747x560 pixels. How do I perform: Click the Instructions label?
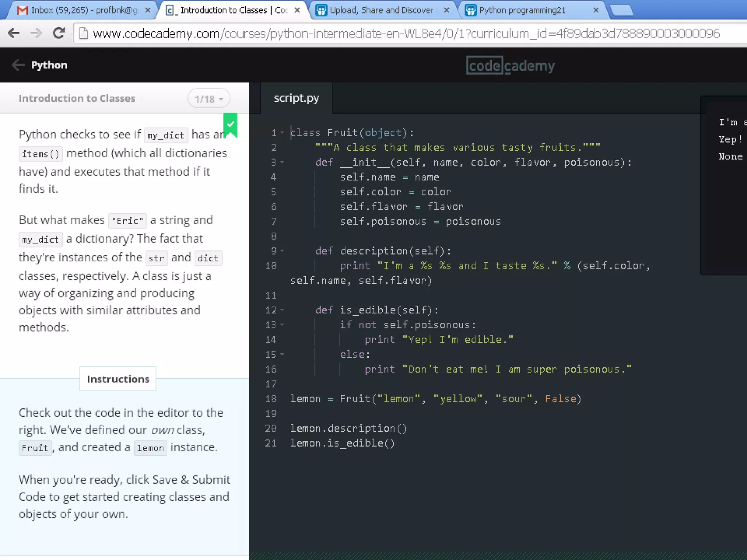coord(118,379)
